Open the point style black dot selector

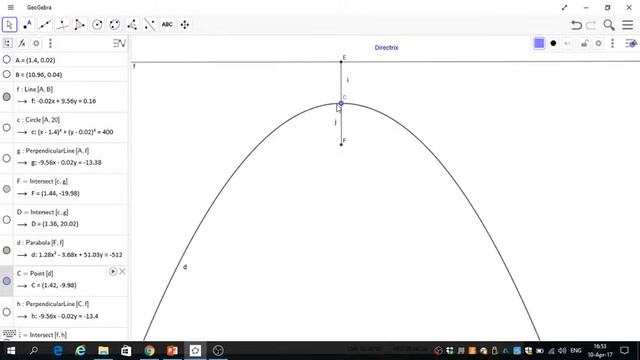553,43
